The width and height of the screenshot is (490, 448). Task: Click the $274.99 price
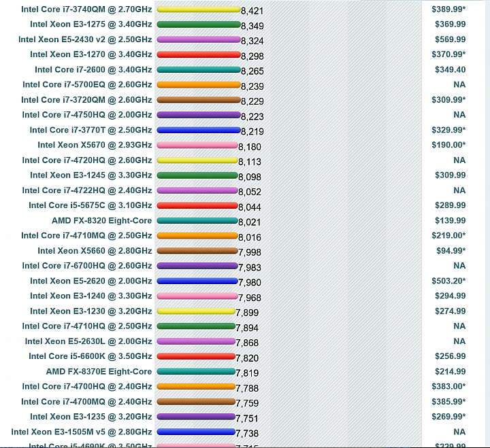(451, 311)
